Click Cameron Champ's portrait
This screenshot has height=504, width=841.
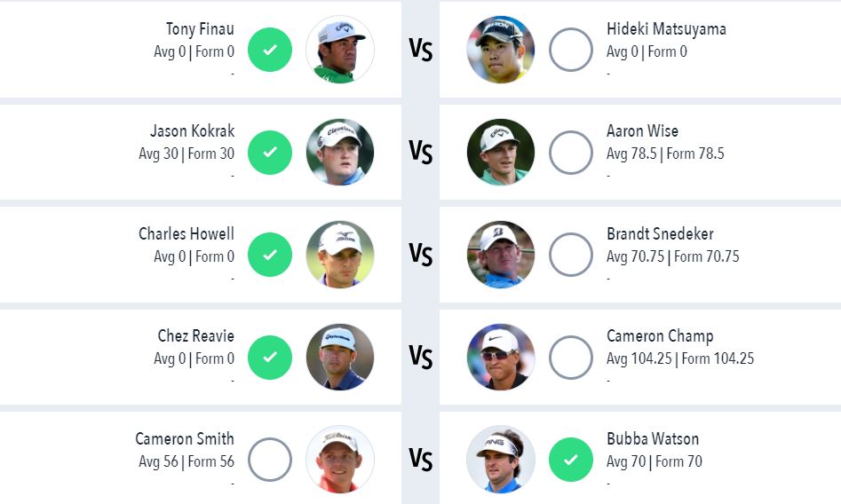500,357
